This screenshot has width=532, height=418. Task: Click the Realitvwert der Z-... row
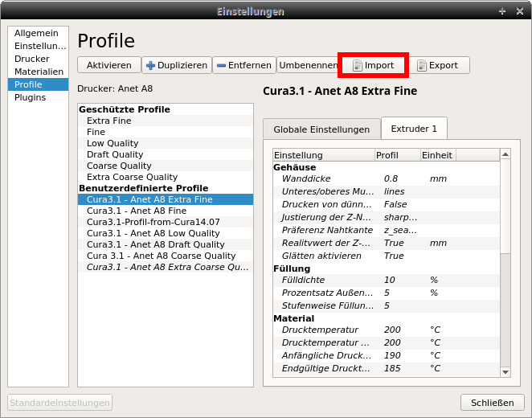point(386,244)
